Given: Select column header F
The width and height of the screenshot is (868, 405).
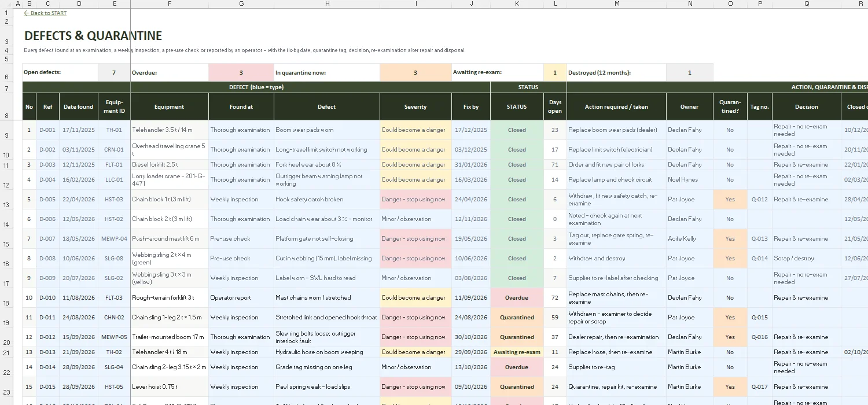Looking at the screenshot, I should click(170, 4).
